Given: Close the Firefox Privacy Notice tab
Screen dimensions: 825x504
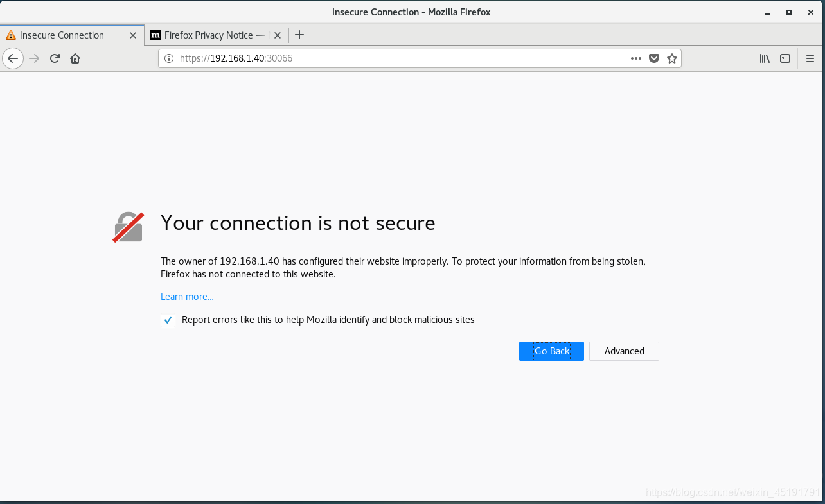Looking at the screenshot, I should (278, 35).
